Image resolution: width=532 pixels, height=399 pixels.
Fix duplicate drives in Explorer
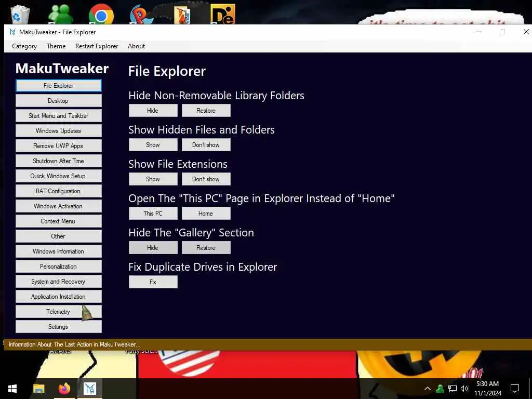coord(153,282)
